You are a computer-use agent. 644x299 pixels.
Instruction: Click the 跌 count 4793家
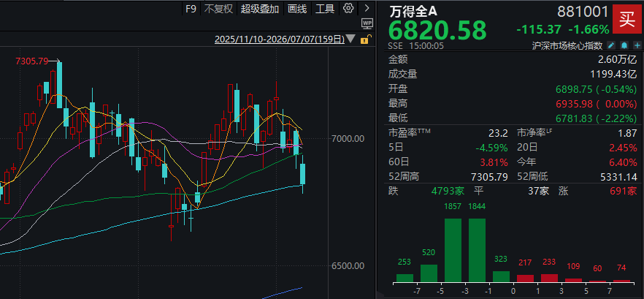tap(448, 191)
